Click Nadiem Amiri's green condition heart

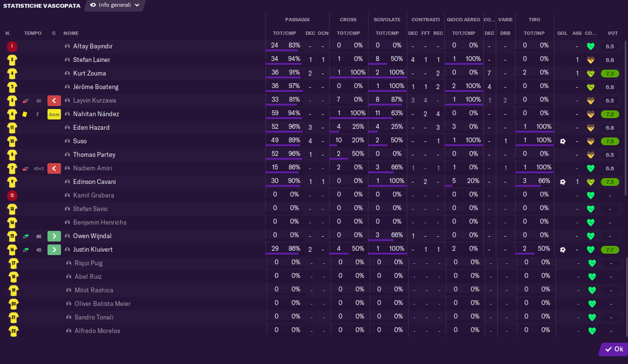(590, 168)
